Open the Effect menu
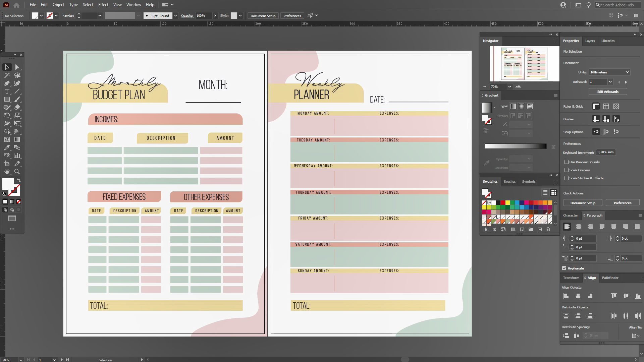The image size is (644, 362). coord(103,5)
